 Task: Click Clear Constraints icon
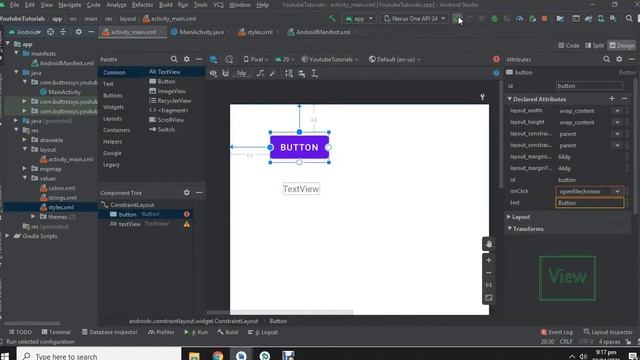(260, 73)
